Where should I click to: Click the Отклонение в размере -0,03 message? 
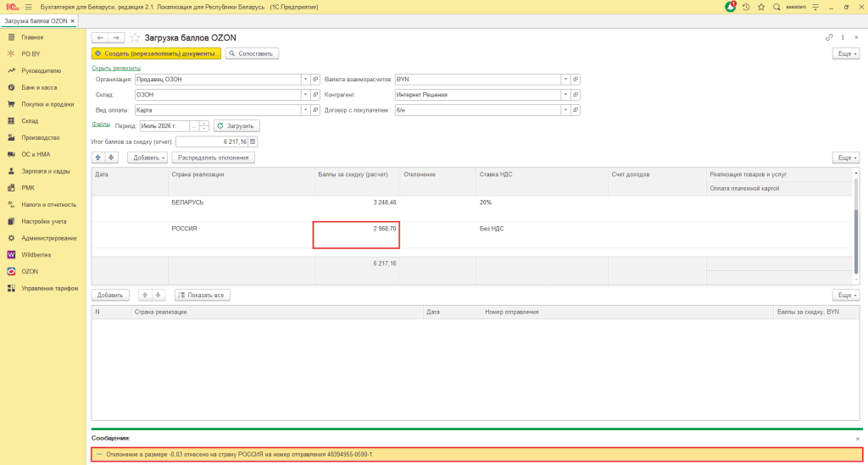(476, 455)
